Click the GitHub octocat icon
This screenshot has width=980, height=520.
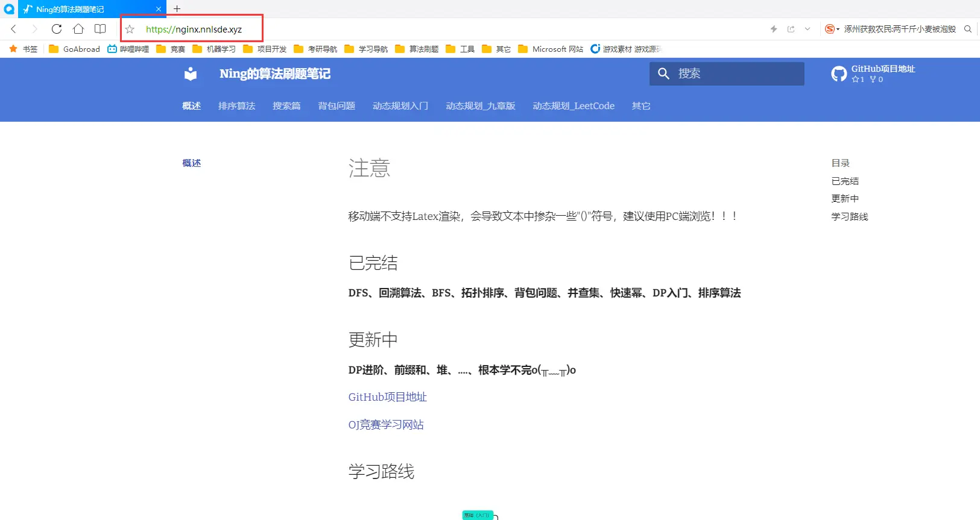(839, 74)
